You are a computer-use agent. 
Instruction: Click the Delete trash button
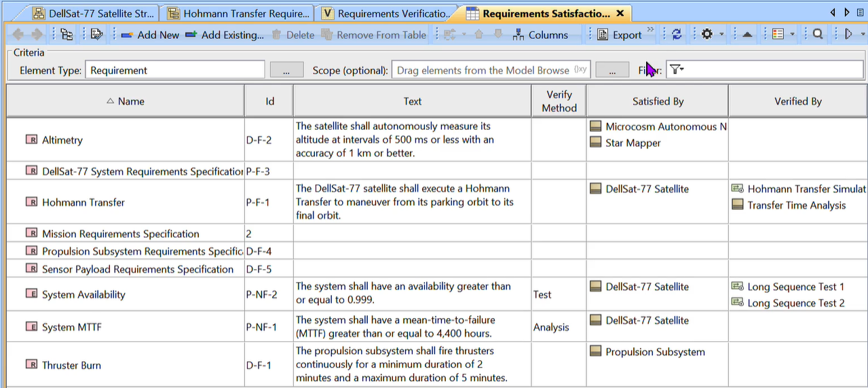(x=293, y=35)
